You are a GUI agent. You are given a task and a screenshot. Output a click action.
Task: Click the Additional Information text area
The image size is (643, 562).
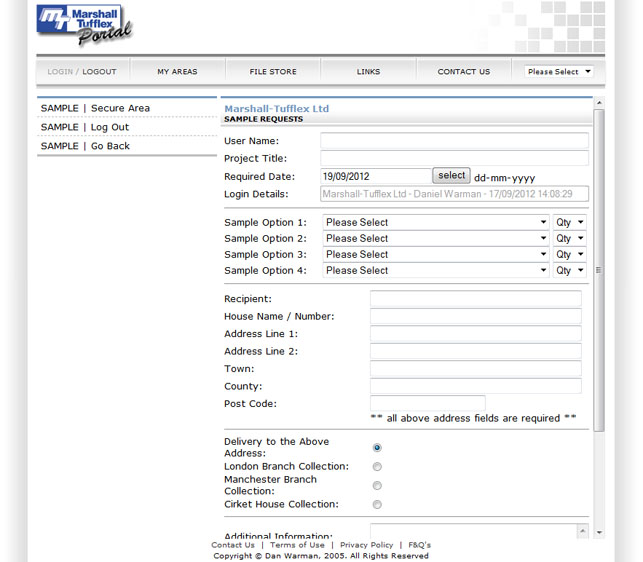click(474, 531)
